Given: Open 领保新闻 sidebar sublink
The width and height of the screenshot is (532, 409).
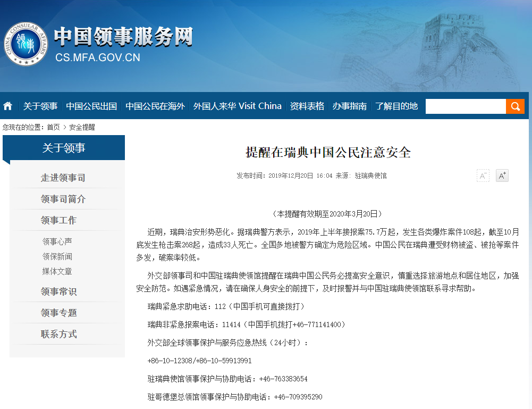Looking at the screenshot, I should [x=57, y=256].
